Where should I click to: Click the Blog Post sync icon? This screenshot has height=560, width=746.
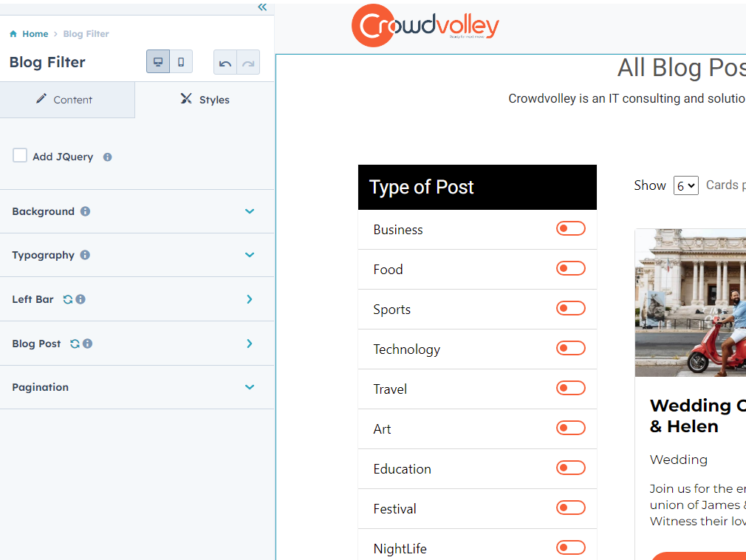pyautogui.click(x=75, y=344)
